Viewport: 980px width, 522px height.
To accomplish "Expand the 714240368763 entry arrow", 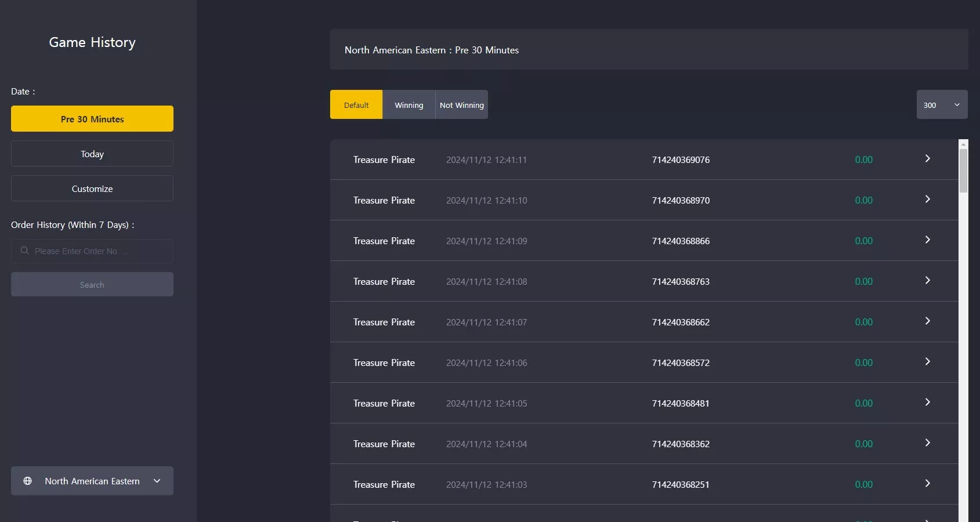I will click(927, 280).
